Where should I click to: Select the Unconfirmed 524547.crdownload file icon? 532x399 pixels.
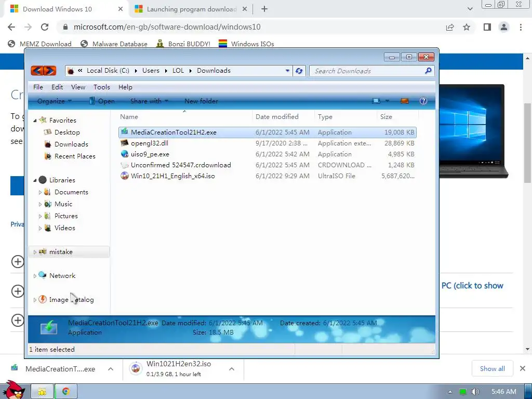pyautogui.click(x=125, y=165)
